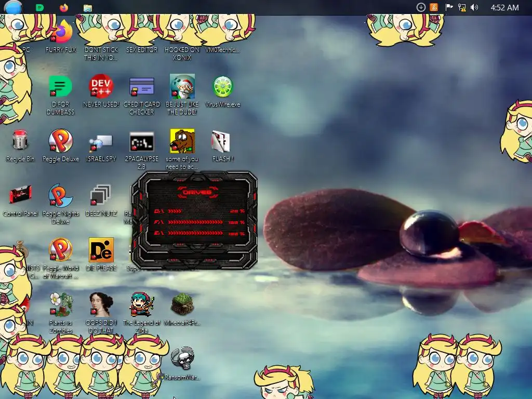Open File Explorer from the taskbar
This screenshot has width=532, height=399.
tap(87, 8)
